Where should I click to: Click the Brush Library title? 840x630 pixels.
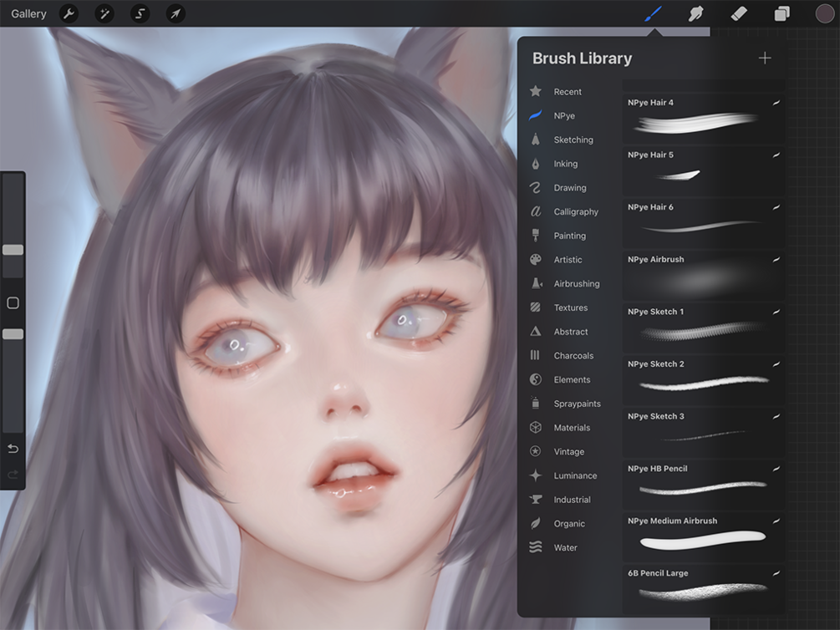583,58
